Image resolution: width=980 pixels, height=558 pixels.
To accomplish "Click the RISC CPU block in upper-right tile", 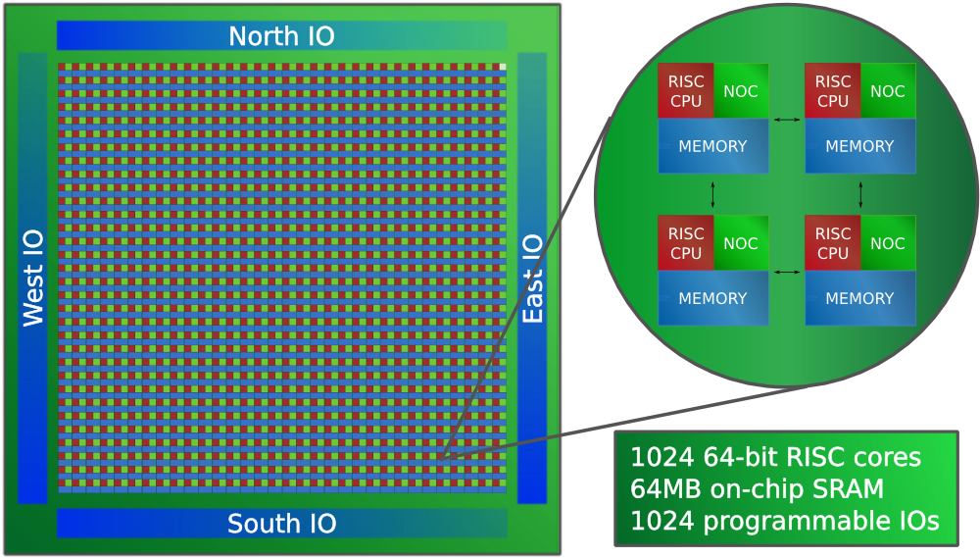I will [x=833, y=91].
